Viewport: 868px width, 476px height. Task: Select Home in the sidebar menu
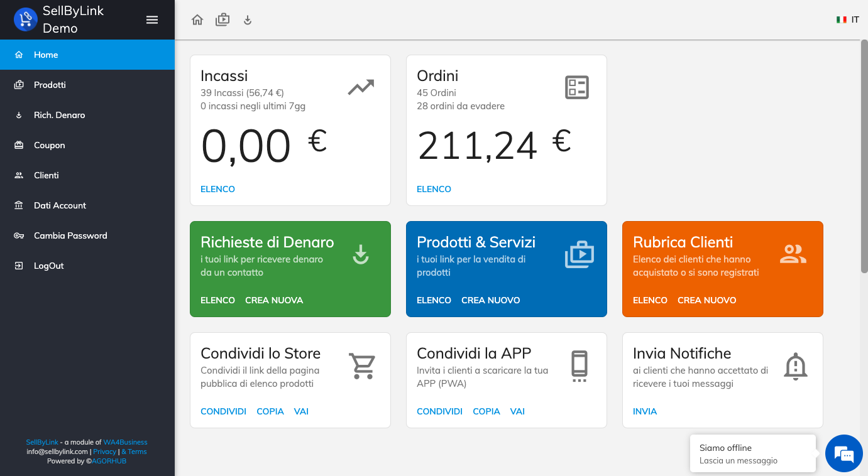tap(87, 55)
